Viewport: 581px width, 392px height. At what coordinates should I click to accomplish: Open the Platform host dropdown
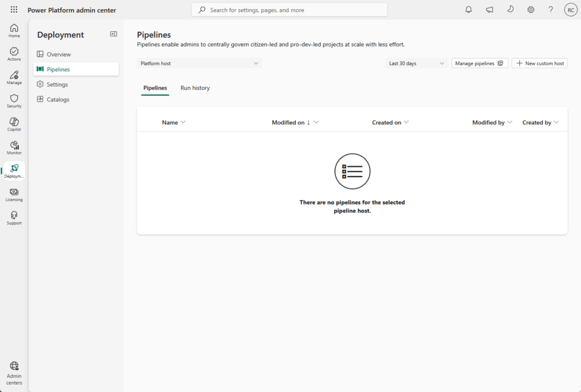point(199,64)
